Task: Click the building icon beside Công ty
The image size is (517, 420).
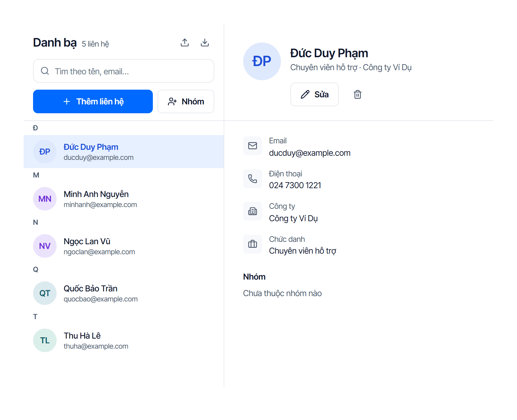Action: 253,211
